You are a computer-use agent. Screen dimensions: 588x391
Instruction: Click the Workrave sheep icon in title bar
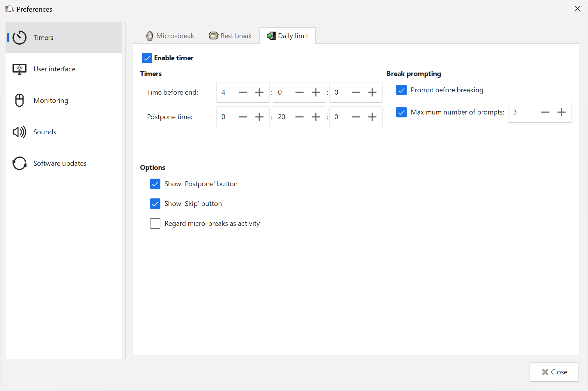pos(9,9)
